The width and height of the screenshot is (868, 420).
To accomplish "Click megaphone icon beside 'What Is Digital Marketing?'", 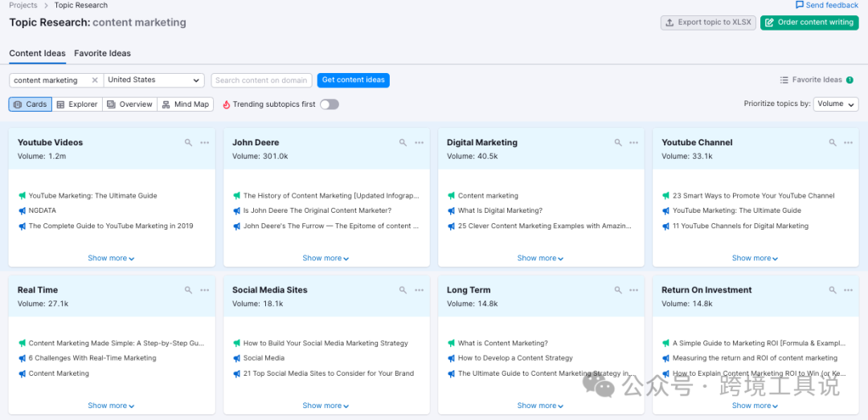I will pyautogui.click(x=452, y=211).
